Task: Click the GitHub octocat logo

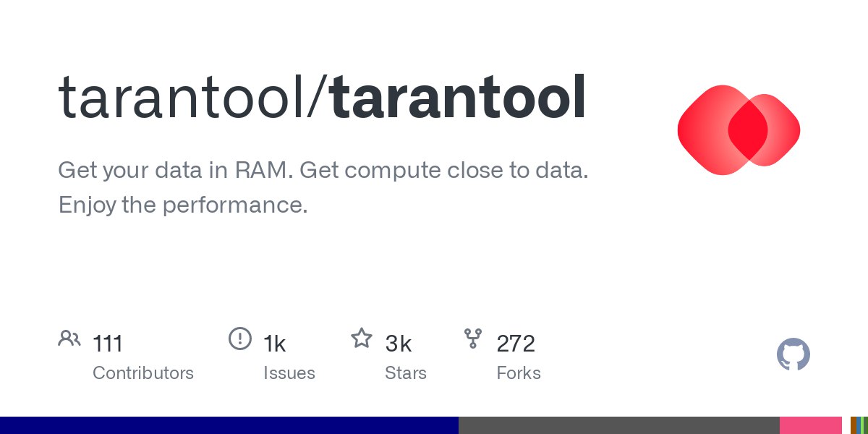Action: (793, 354)
